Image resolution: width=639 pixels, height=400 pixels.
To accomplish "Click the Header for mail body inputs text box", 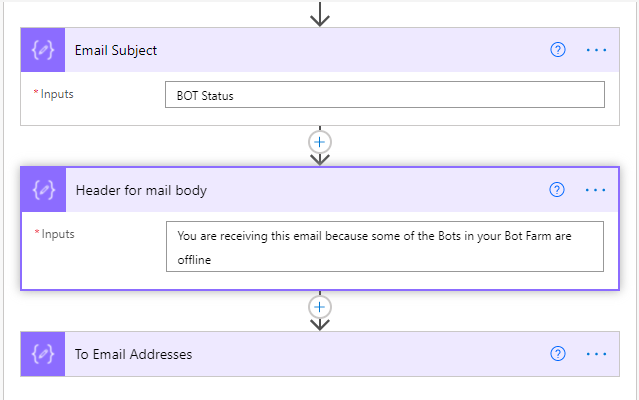I will pos(384,247).
